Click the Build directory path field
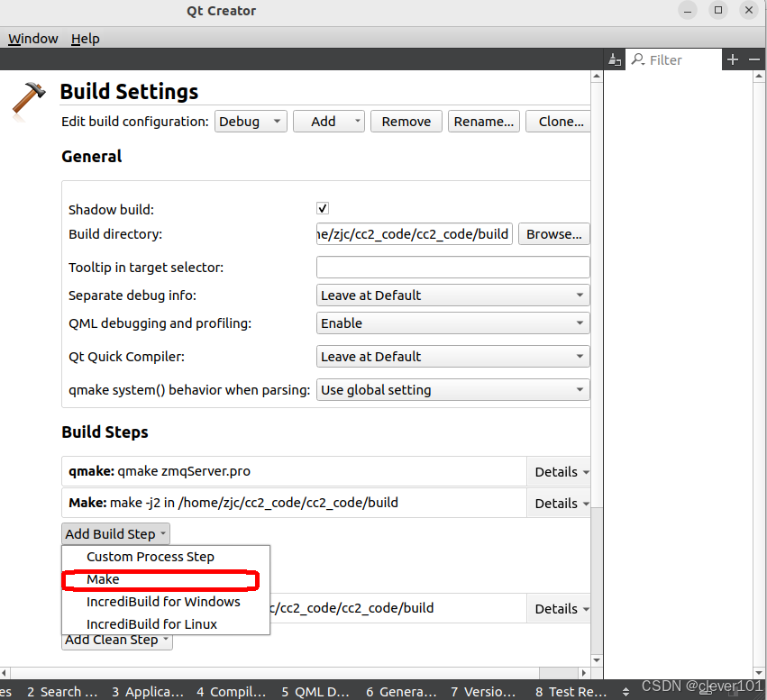 (x=415, y=234)
